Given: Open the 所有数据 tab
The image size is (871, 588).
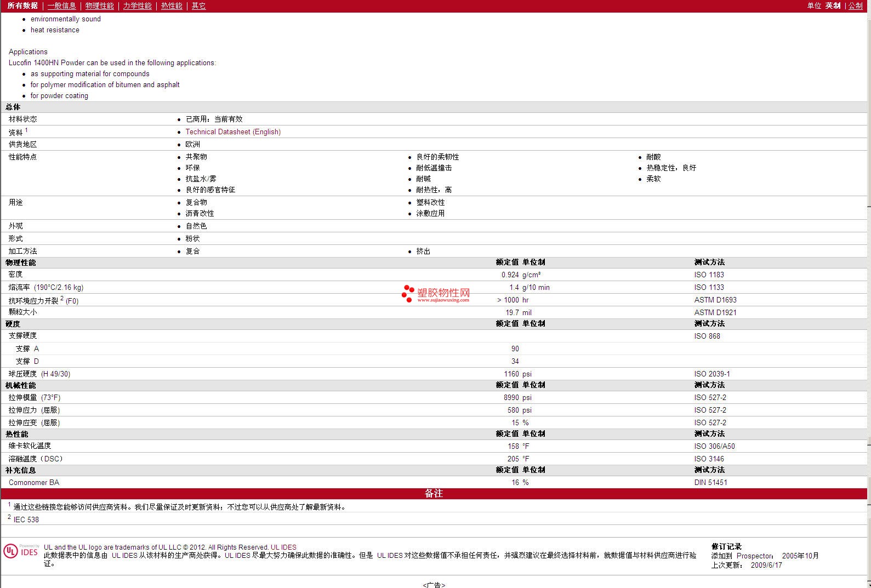Looking at the screenshot, I should (22, 5).
